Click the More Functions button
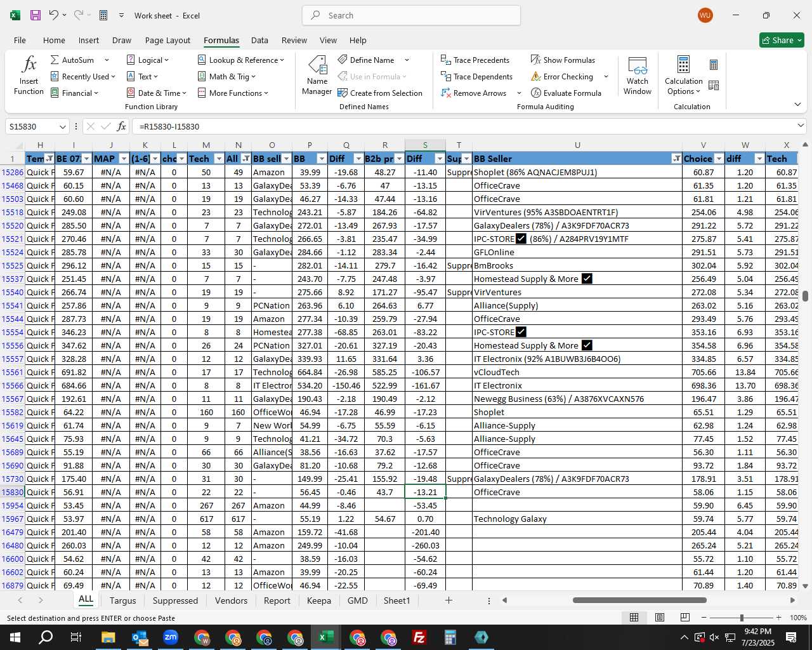This screenshot has height=650, width=812. (233, 93)
